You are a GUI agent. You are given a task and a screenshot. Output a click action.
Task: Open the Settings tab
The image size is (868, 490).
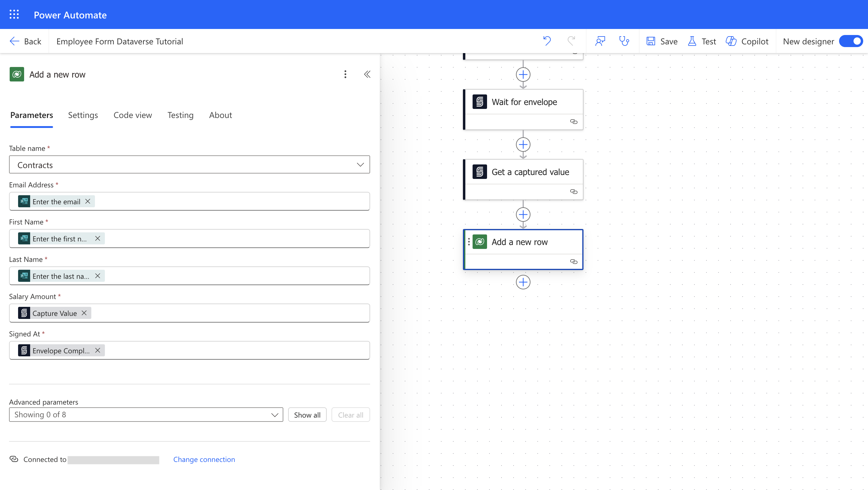pyautogui.click(x=83, y=115)
